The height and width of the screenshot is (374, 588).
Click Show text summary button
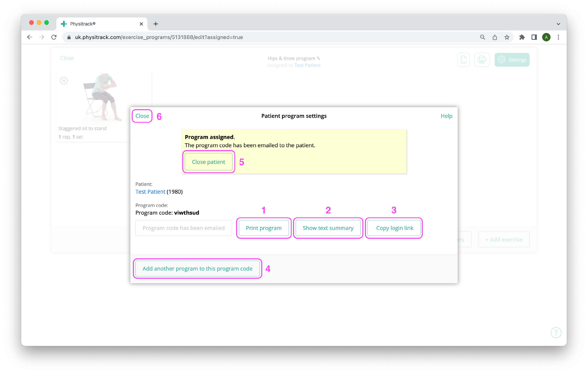tap(328, 228)
